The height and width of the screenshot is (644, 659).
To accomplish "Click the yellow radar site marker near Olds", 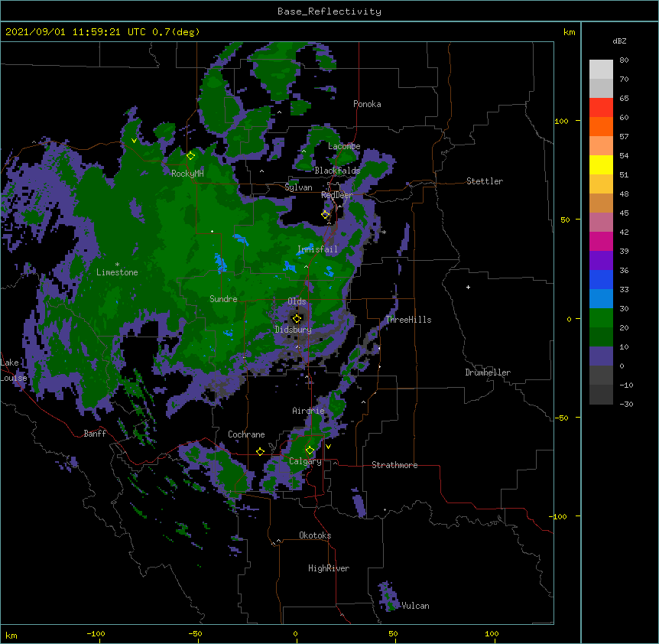I will [297, 319].
